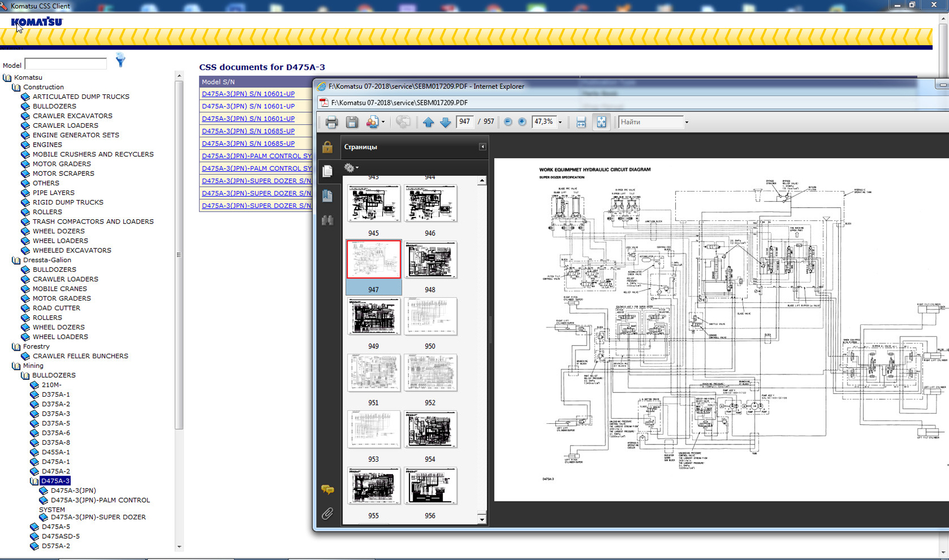Toggle fit-to-width scrolling mode
Image resolution: width=949 pixels, height=560 pixels.
coord(581,122)
